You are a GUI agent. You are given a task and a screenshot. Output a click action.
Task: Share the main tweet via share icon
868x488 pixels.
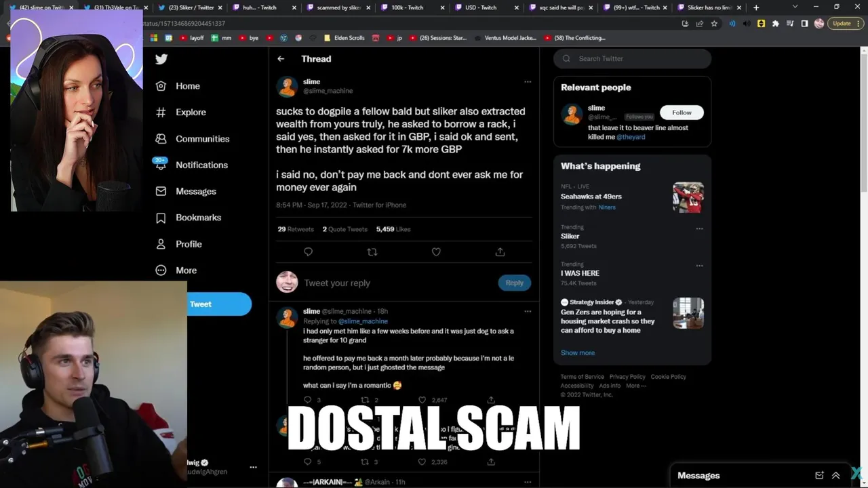(500, 252)
